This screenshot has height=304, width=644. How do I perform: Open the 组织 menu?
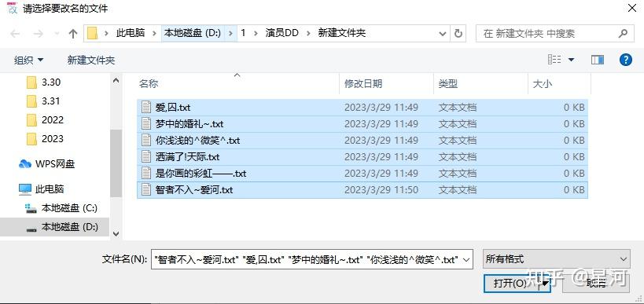28,60
